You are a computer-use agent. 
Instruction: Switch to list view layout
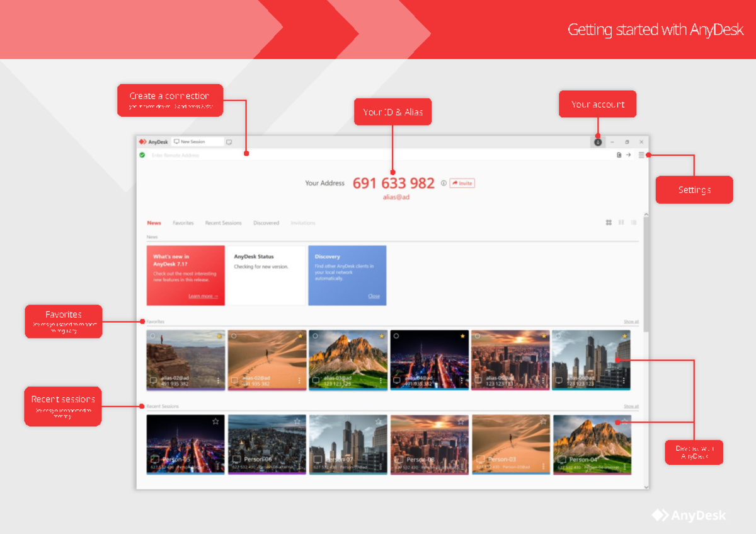point(634,223)
